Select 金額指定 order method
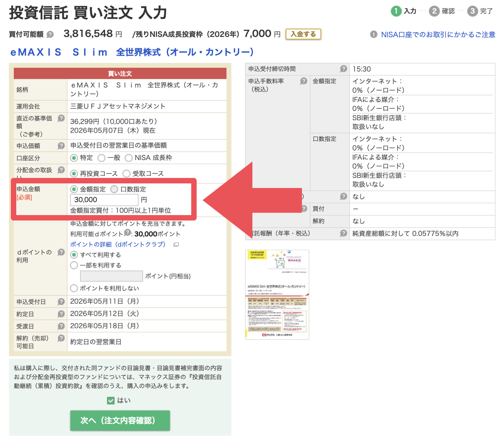The height and width of the screenshot is (441, 504). (x=74, y=189)
